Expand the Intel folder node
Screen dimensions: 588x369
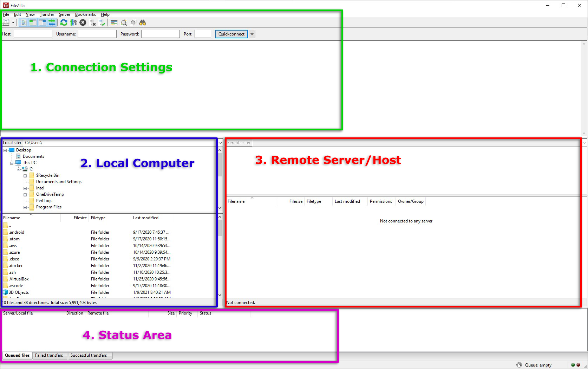tap(25, 188)
